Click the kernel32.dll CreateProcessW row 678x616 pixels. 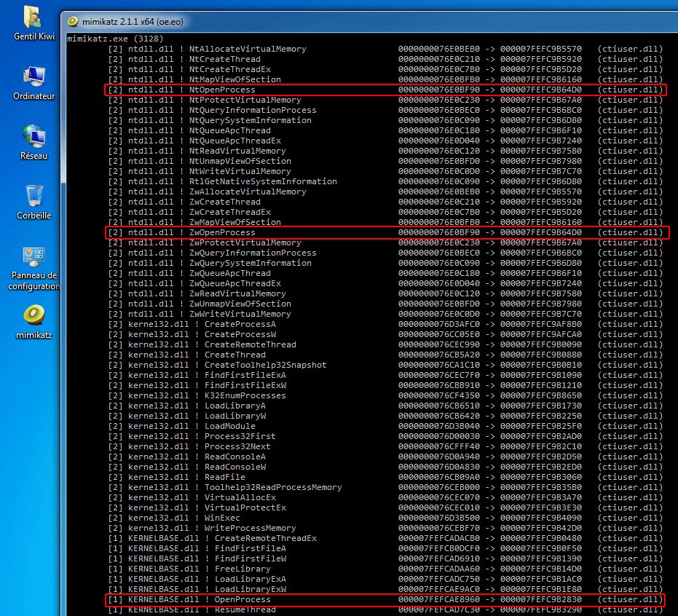pyautogui.click(x=385, y=335)
